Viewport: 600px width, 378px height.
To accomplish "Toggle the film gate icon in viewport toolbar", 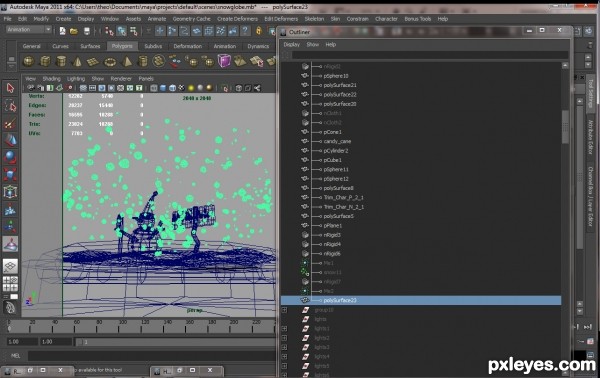I will 93,88.
